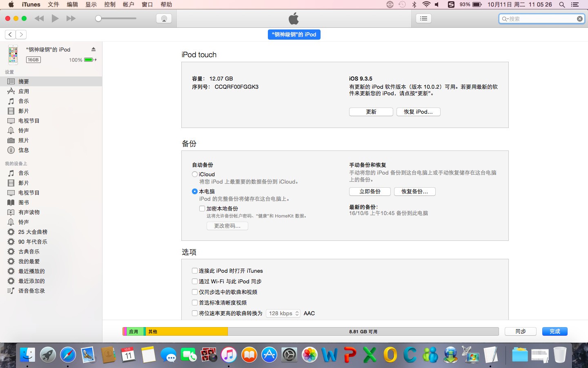Open the 语音备忘录 playlist
Image resolution: width=588 pixels, height=368 pixels.
51,291
